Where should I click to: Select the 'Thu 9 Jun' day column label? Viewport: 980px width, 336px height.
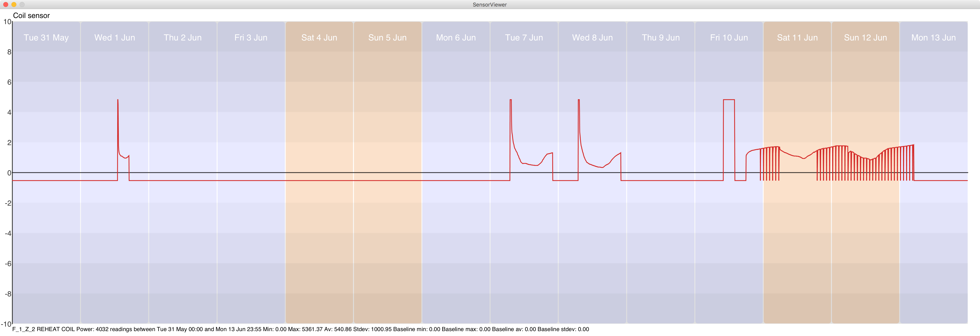660,38
